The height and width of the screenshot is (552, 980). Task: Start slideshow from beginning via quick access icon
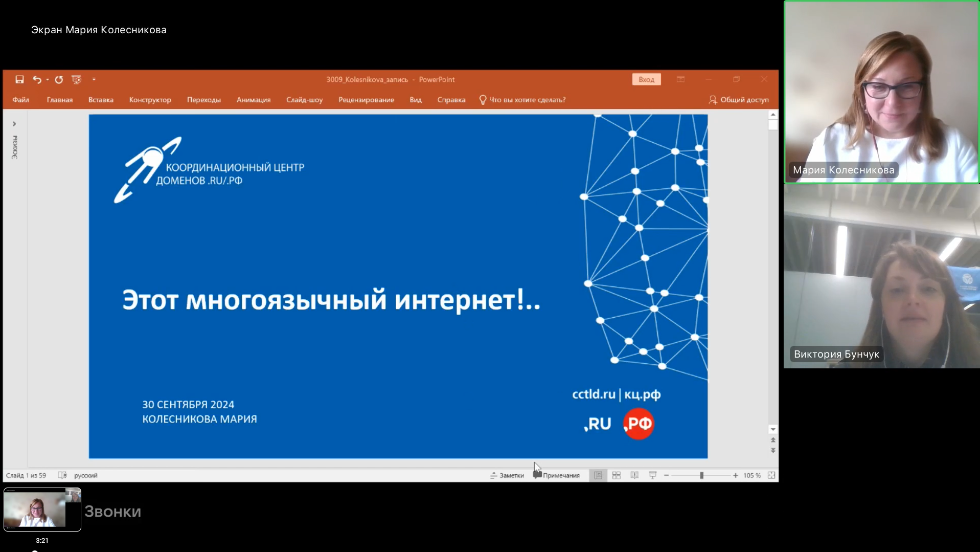pyautogui.click(x=76, y=79)
